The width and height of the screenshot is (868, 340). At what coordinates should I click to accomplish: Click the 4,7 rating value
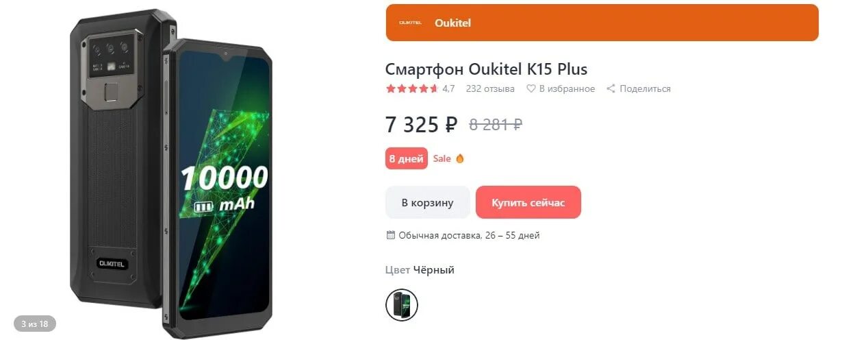pos(448,88)
